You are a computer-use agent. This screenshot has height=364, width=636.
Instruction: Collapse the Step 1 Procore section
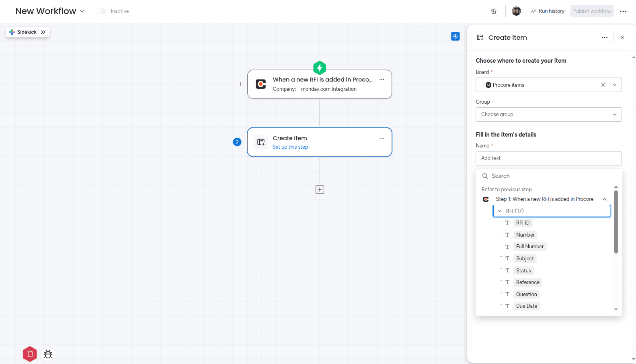pyautogui.click(x=604, y=199)
